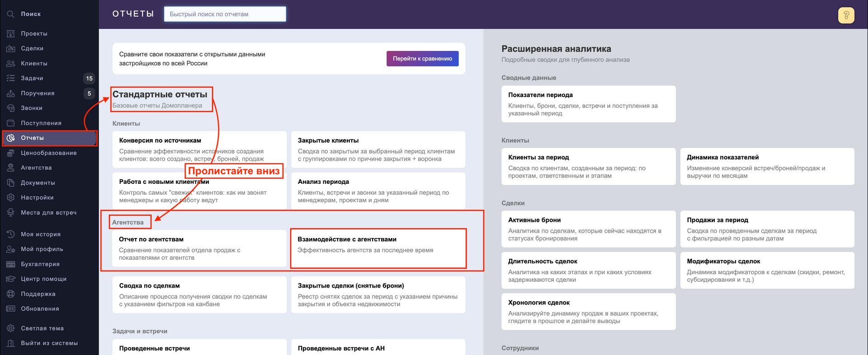868x355 pixels.
Task: Open the Взаимодействие с агентствами report card
Action: [378, 248]
